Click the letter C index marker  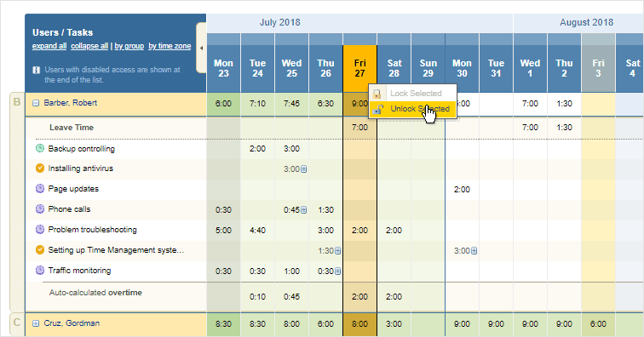(x=17, y=323)
